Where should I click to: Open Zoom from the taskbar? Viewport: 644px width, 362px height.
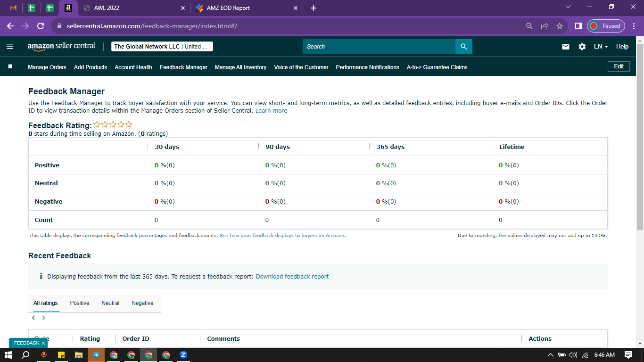[183, 355]
